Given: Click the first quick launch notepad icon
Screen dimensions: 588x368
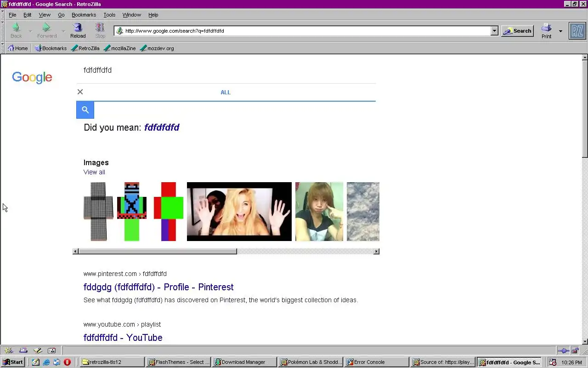Looking at the screenshot, I should pyautogui.click(x=36, y=362).
